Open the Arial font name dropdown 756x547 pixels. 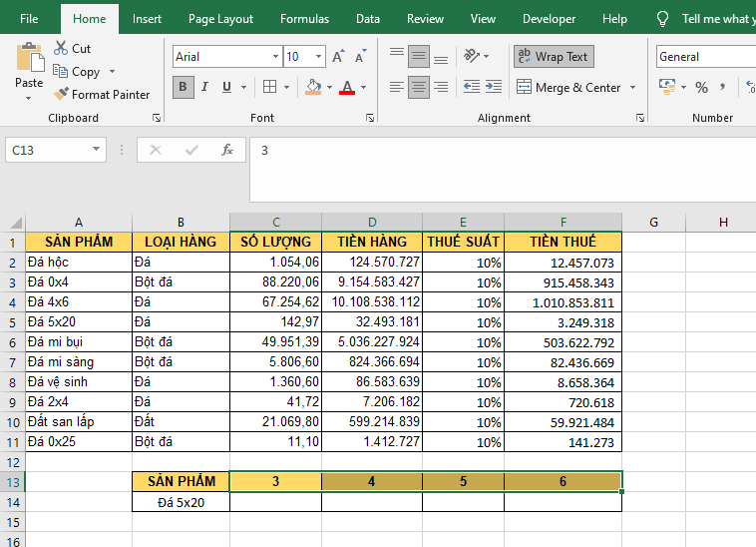(275, 57)
